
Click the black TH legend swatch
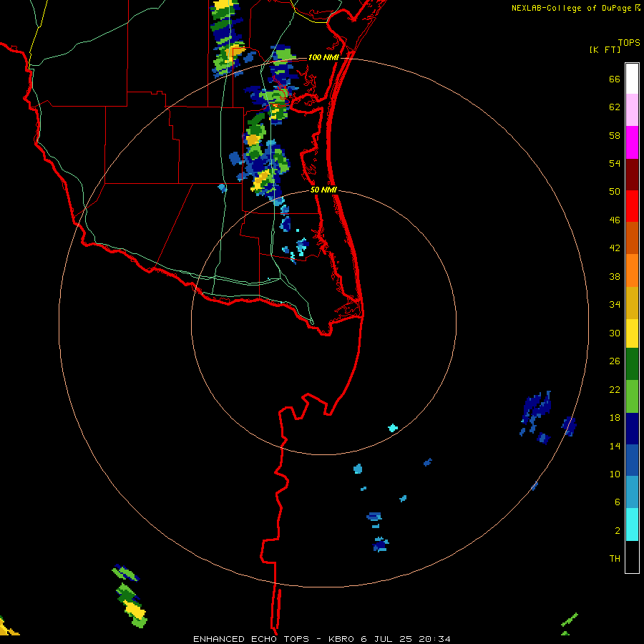[x=632, y=557]
